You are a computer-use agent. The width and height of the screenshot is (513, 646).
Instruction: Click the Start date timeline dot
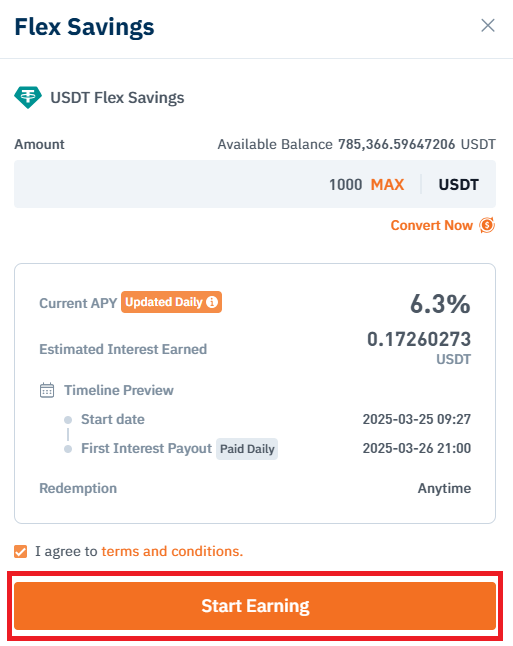point(68,420)
